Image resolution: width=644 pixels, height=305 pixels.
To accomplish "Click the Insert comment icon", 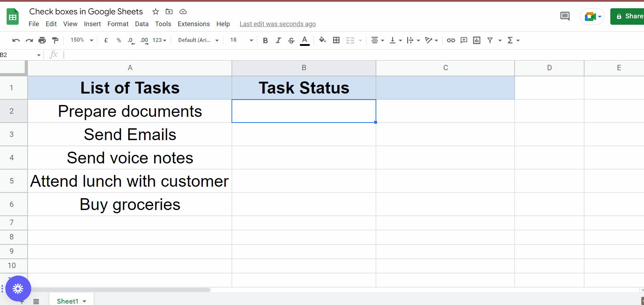I will point(464,40).
